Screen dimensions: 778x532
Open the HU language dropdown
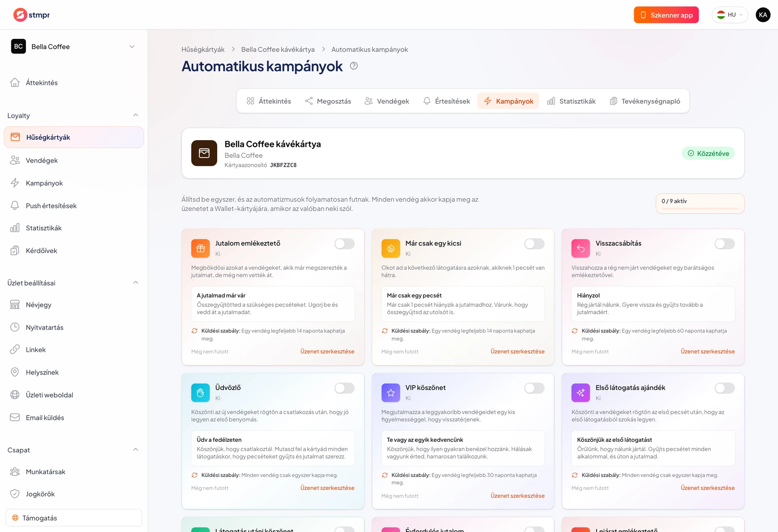tap(730, 15)
